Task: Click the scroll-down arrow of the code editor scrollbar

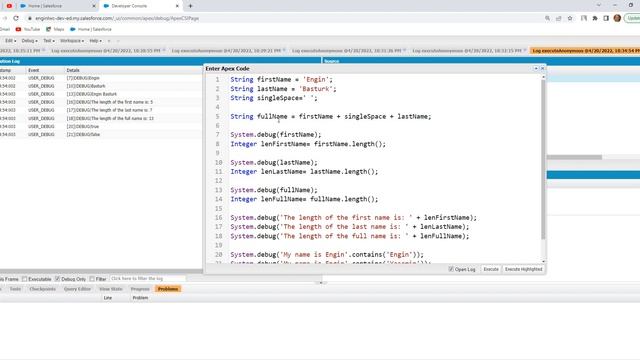Action: 543,261
